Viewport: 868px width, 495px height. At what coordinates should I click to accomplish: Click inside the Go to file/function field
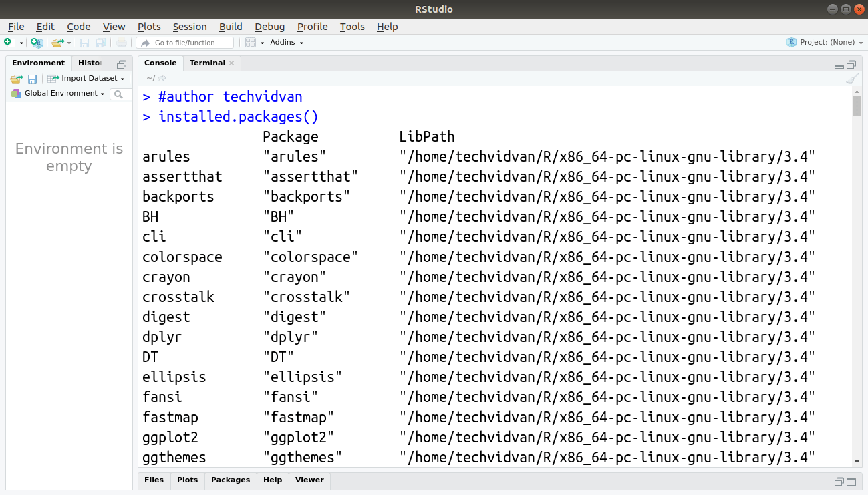(184, 42)
